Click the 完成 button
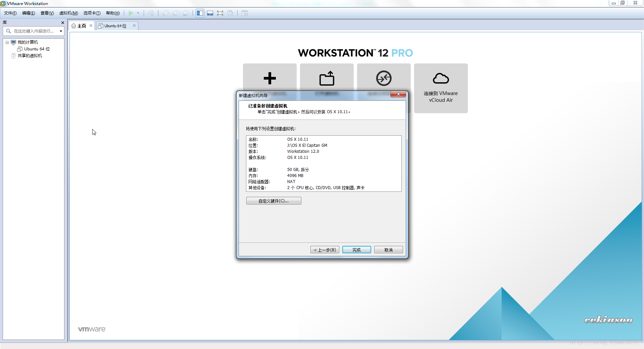Viewport: 644px width, 349px height. tap(356, 250)
